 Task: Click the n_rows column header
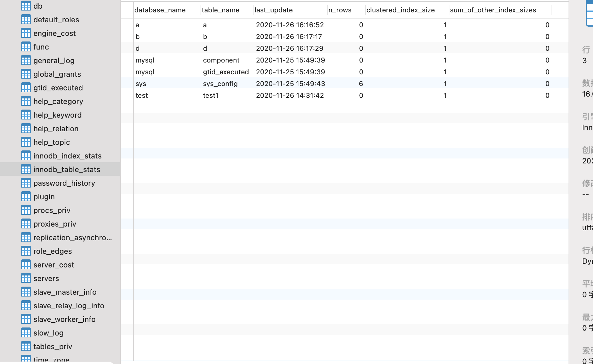point(340,10)
